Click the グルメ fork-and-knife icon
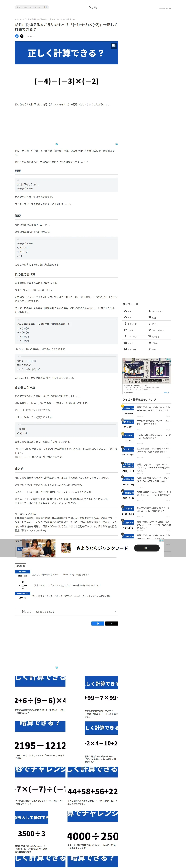 coord(150,343)
